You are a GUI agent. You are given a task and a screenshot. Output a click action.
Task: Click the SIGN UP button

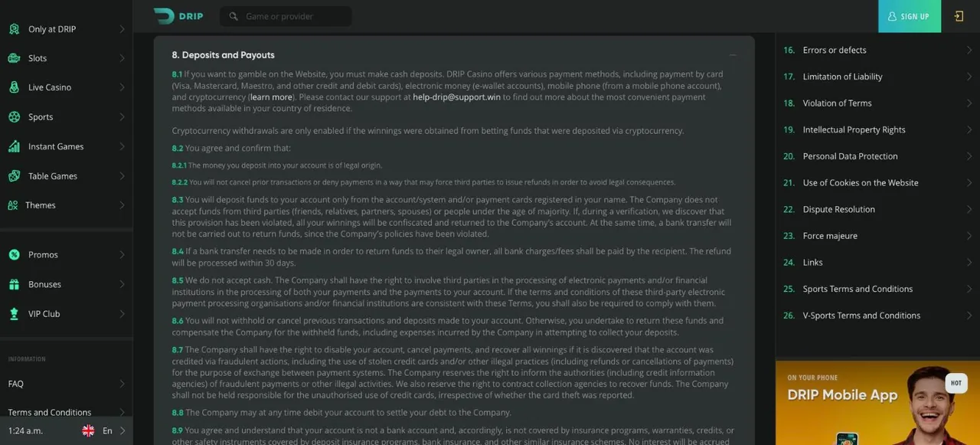click(910, 16)
